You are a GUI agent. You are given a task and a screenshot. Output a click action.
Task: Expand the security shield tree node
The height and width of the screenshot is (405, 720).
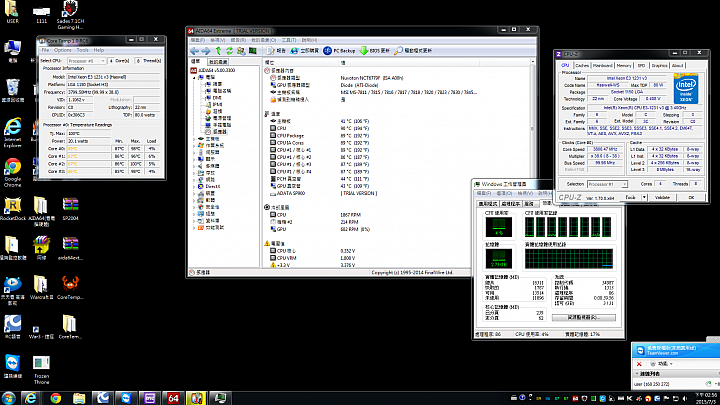[x=194, y=207]
